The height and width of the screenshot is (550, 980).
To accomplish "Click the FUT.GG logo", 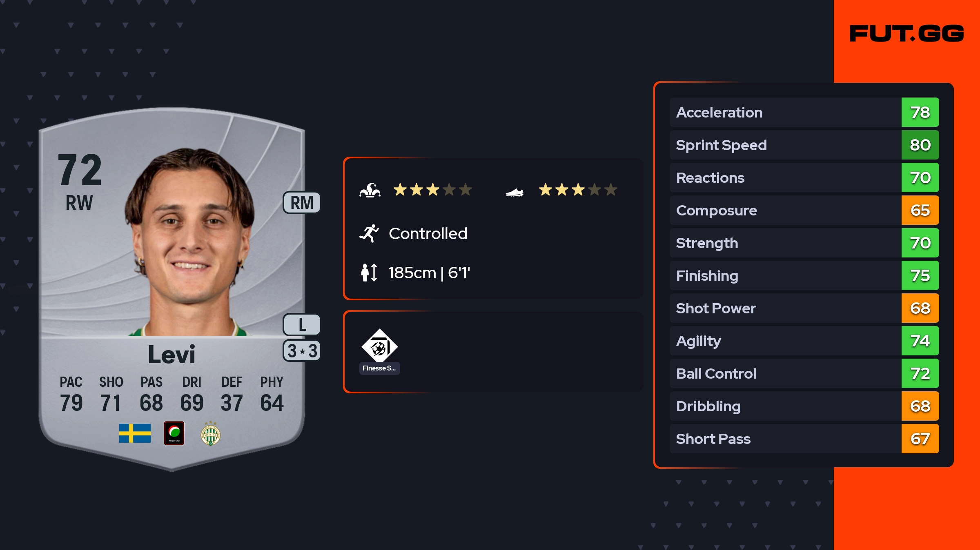I will click(x=906, y=33).
